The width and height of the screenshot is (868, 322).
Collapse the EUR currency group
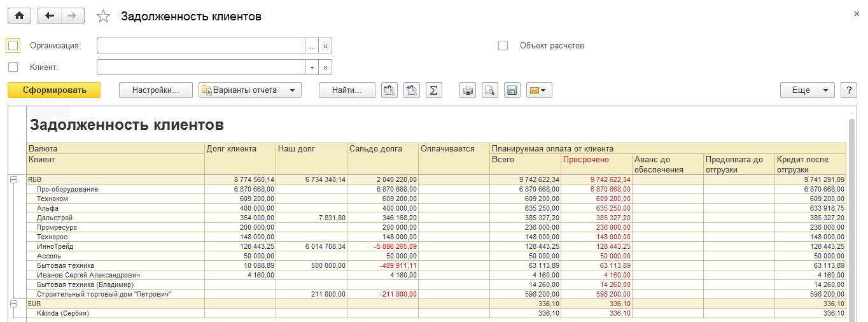coord(13,304)
